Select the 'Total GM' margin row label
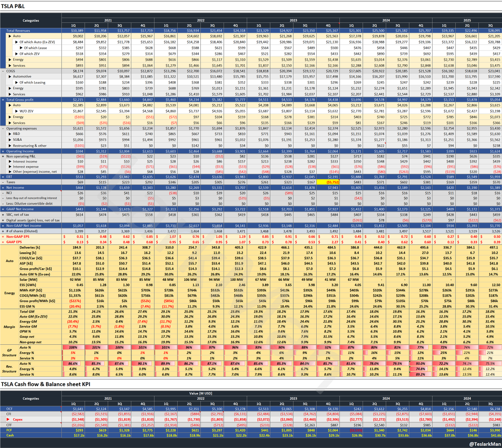 [27, 311]
